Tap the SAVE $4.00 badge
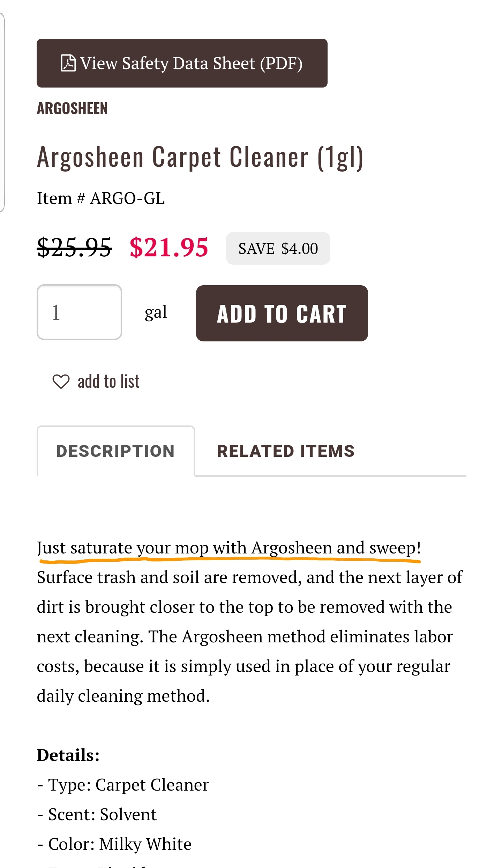Viewport: 502px width, 868px height. (x=278, y=248)
